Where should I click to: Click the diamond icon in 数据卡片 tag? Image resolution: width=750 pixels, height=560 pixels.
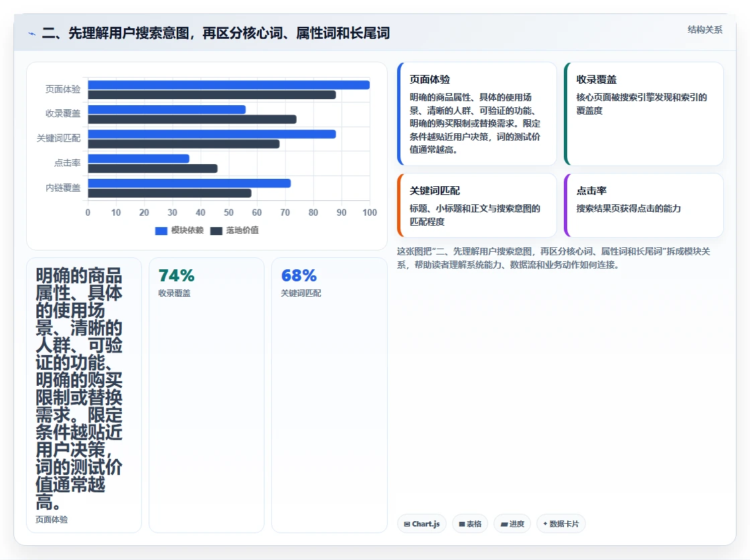(x=545, y=524)
